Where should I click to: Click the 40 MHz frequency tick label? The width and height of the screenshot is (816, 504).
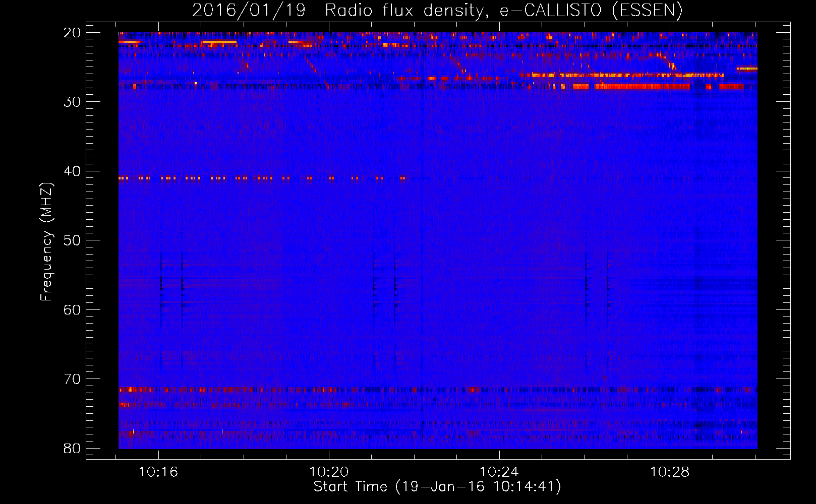73,171
